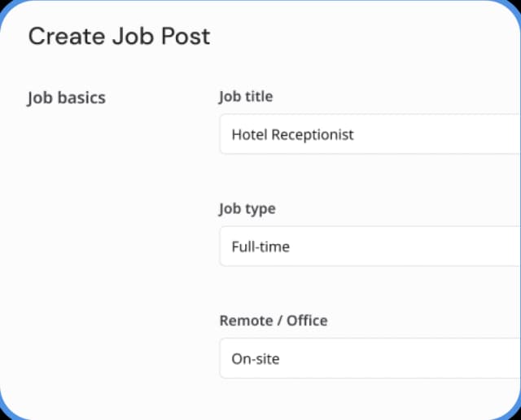The image size is (521, 420).
Task: Click the 'Create Job Post' page heading
Action: pyautogui.click(x=119, y=37)
